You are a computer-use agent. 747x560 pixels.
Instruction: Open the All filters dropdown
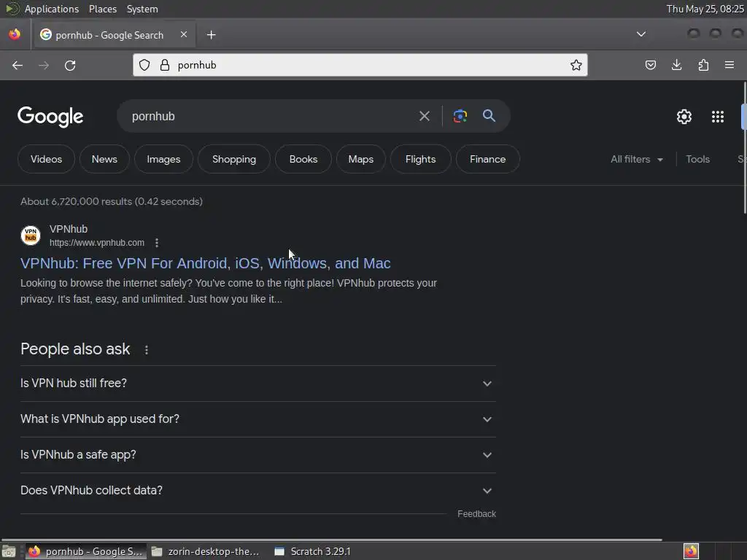click(x=636, y=159)
